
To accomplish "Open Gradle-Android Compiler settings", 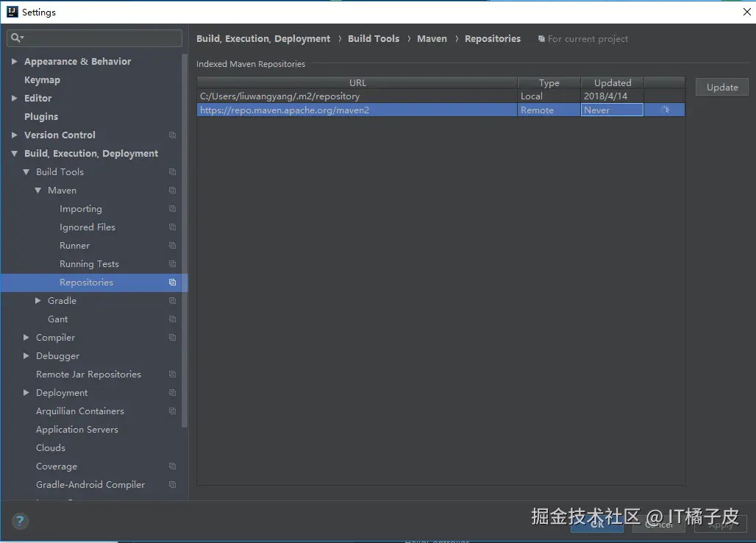I will [x=90, y=485].
